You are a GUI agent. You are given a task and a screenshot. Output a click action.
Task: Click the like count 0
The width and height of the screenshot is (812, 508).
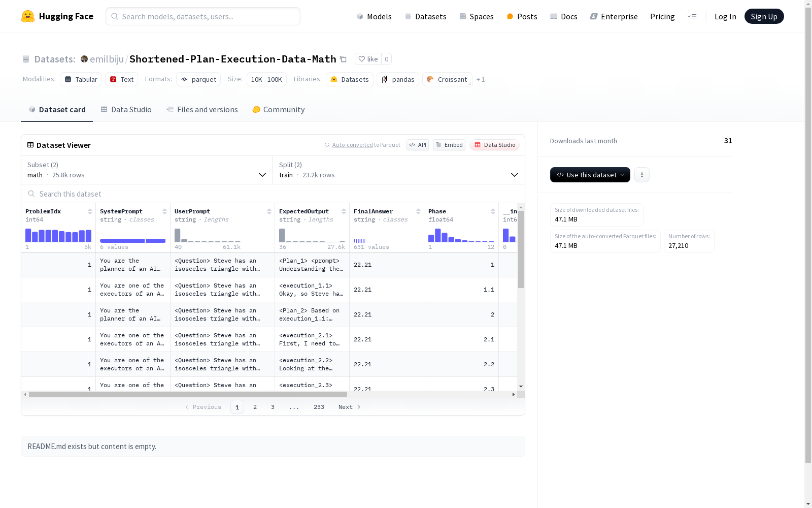(x=386, y=59)
